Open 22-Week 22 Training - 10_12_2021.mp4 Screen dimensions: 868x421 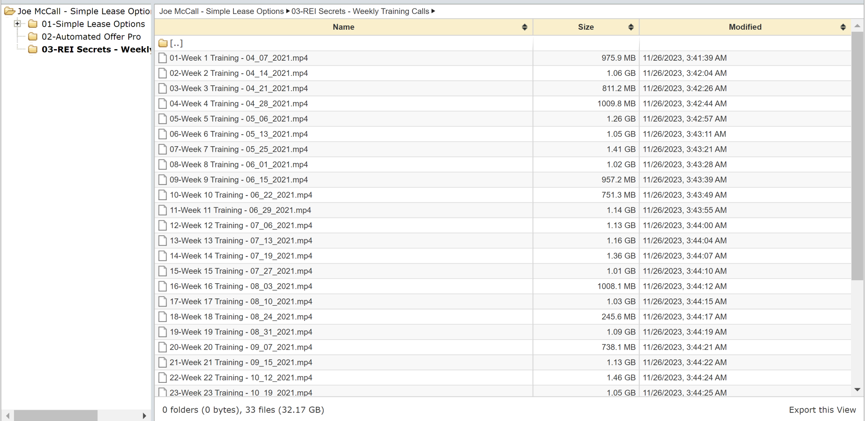(241, 378)
